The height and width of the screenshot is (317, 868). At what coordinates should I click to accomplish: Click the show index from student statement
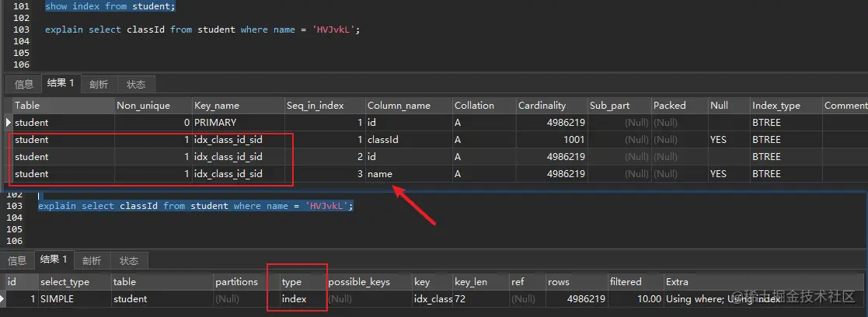click(110, 7)
